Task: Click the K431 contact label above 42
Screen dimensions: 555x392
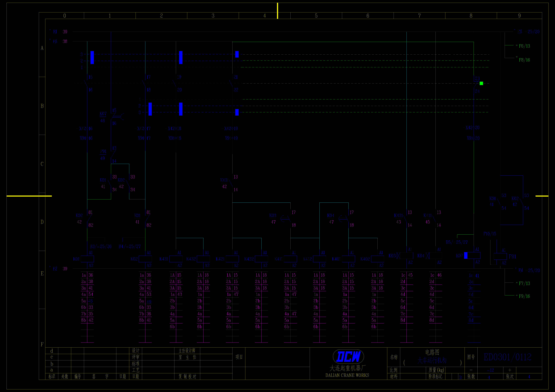Action: 224,180
